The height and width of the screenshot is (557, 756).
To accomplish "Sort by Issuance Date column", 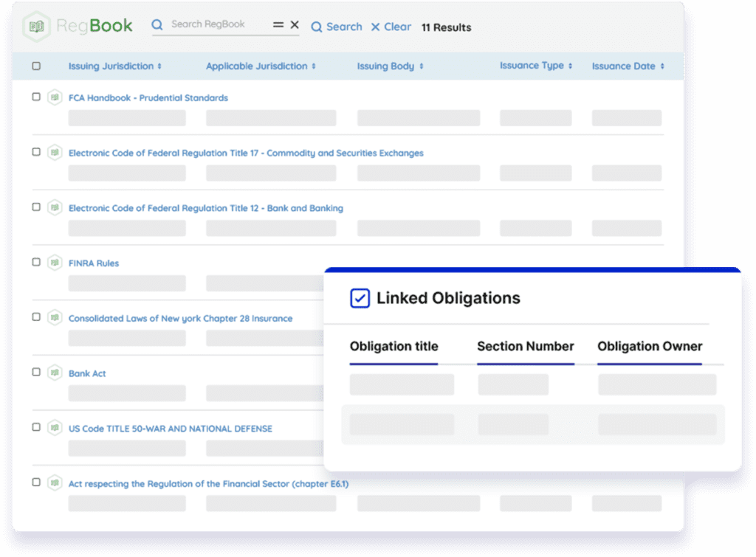I will pyautogui.click(x=628, y=66).
